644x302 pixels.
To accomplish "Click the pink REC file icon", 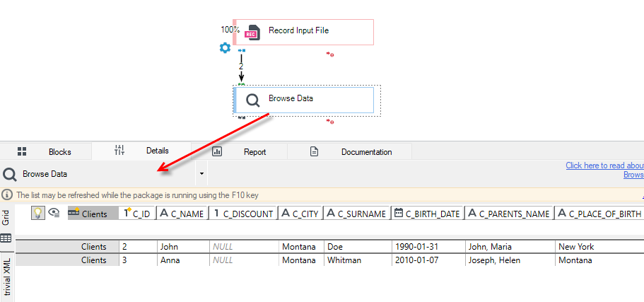I will click(x=252, y=33).
